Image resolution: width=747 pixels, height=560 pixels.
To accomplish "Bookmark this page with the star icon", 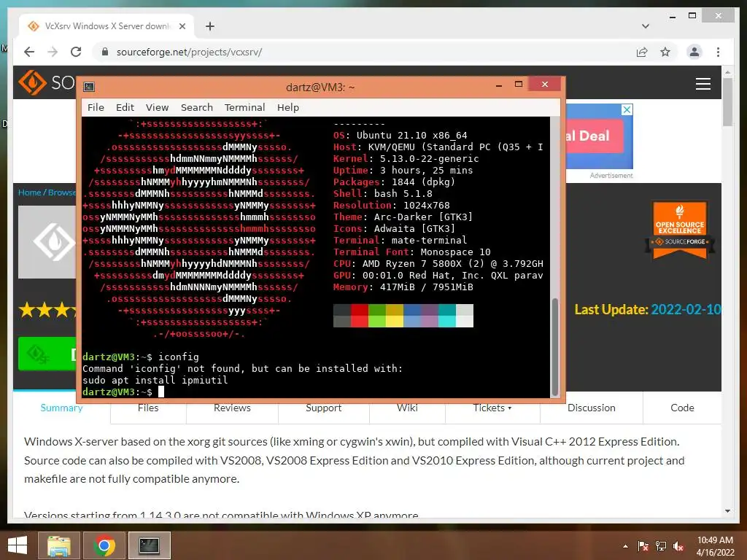I will (x=665, y=52).
